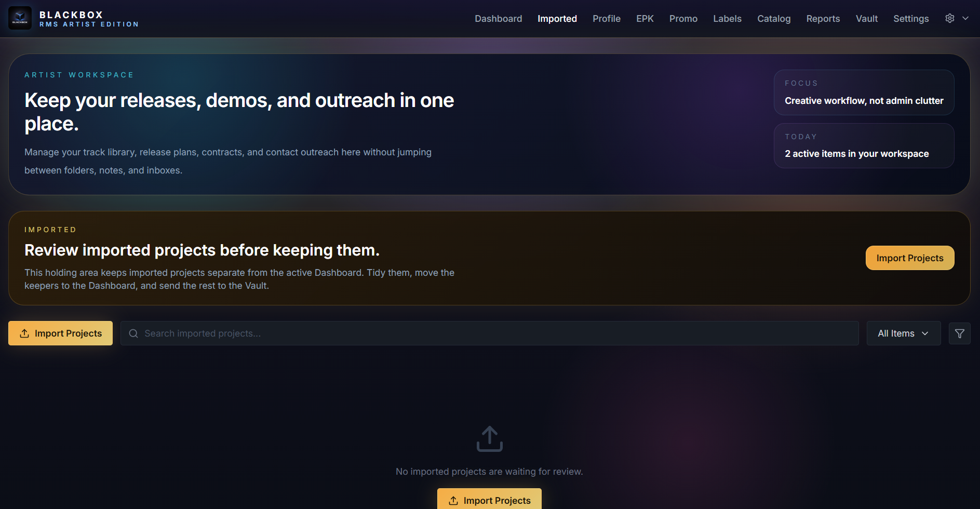Click the upload icon in bottom Import Projects button

[454, 500]
